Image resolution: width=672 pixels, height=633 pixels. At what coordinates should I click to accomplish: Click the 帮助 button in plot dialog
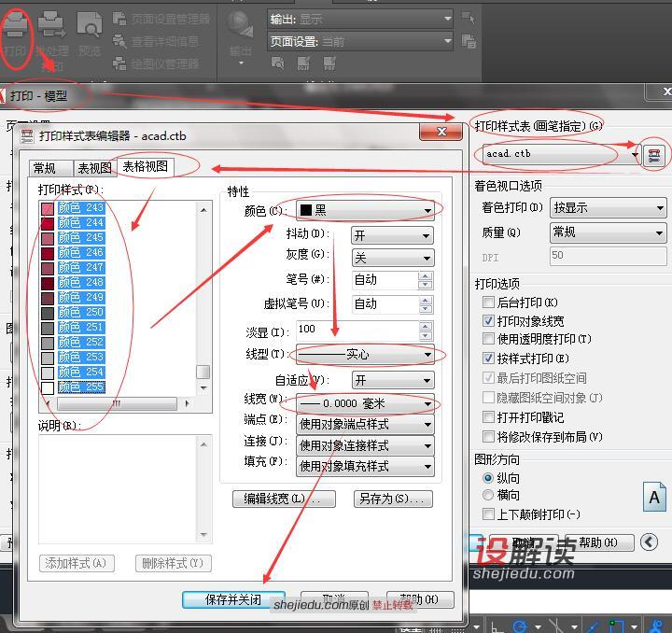(x=599, y=542)
